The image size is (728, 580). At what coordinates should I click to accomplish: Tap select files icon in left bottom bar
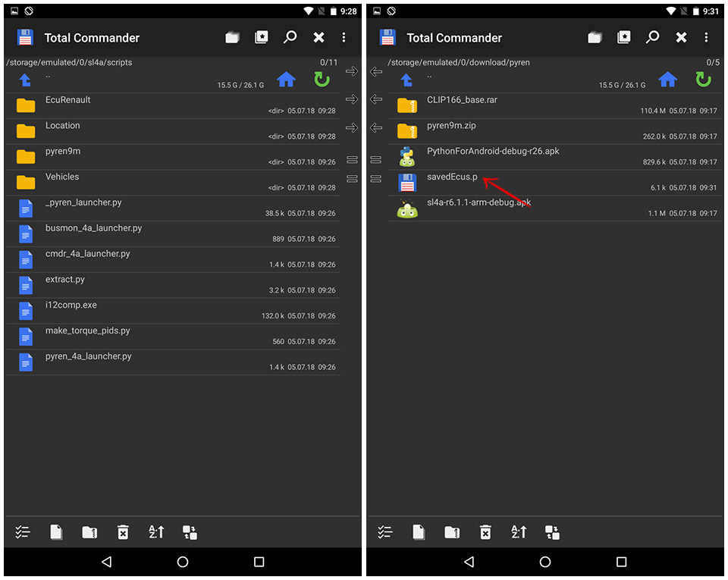point(23,531)
